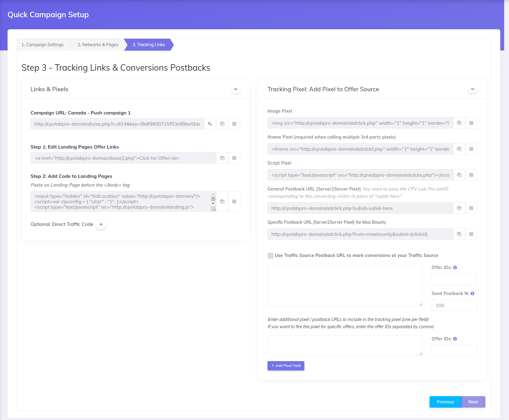Collapse the Tracking Pixel panel
Image resolution: width=509 pixels, height=420 pixels.
473,89
